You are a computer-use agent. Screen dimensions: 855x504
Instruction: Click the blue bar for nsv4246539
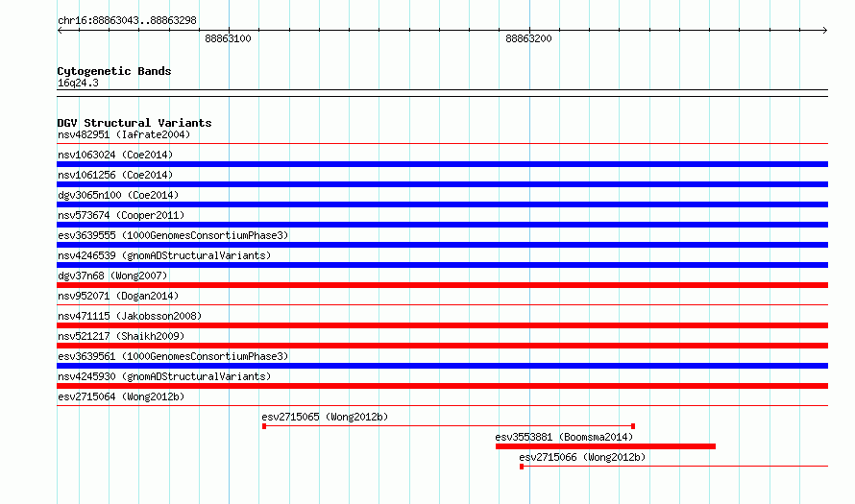click(x=442, y=265)
